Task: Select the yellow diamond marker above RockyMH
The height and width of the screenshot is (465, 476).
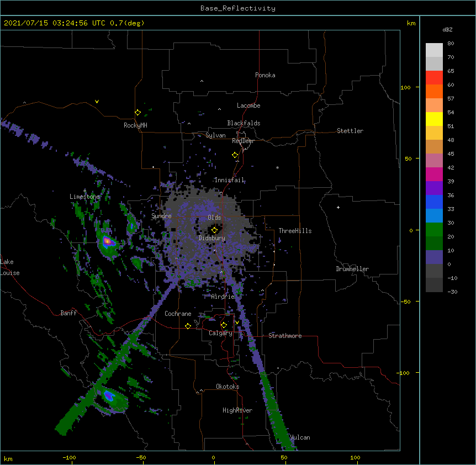Action: (137, 113)
